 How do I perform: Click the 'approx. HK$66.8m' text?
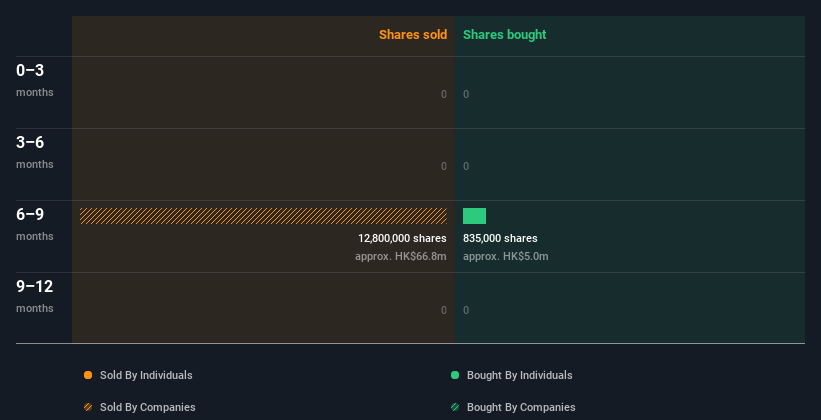point(401,257)
